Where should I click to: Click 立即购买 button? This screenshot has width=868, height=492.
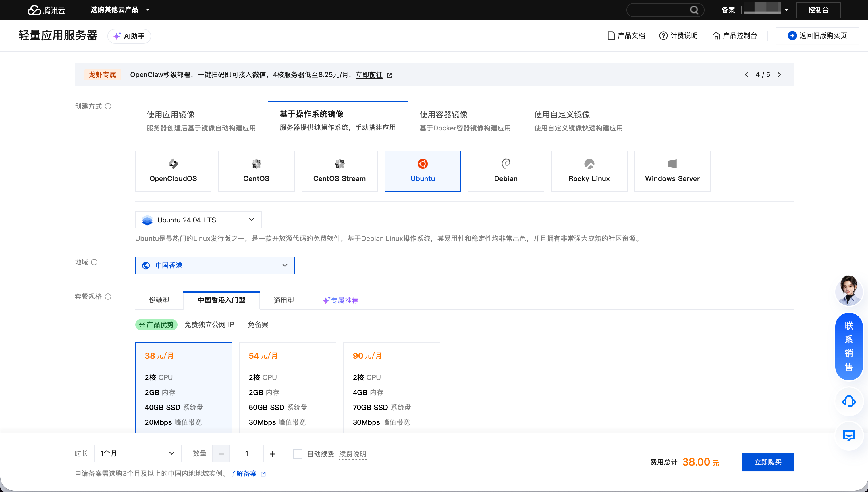tap(768, 462)
